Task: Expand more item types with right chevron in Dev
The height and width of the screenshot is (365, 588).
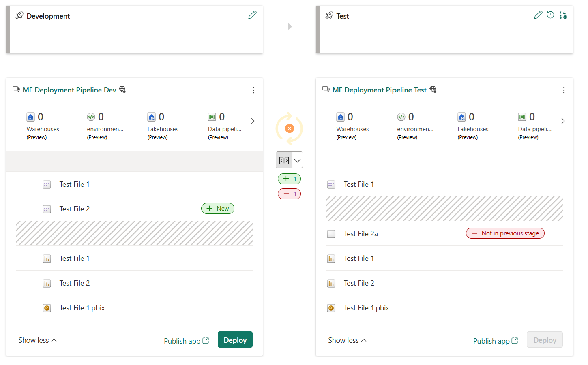Action: 253,121
